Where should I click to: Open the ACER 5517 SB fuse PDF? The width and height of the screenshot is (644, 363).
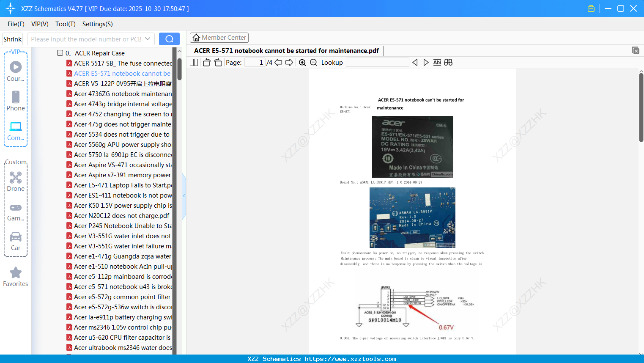coord(119,63)
